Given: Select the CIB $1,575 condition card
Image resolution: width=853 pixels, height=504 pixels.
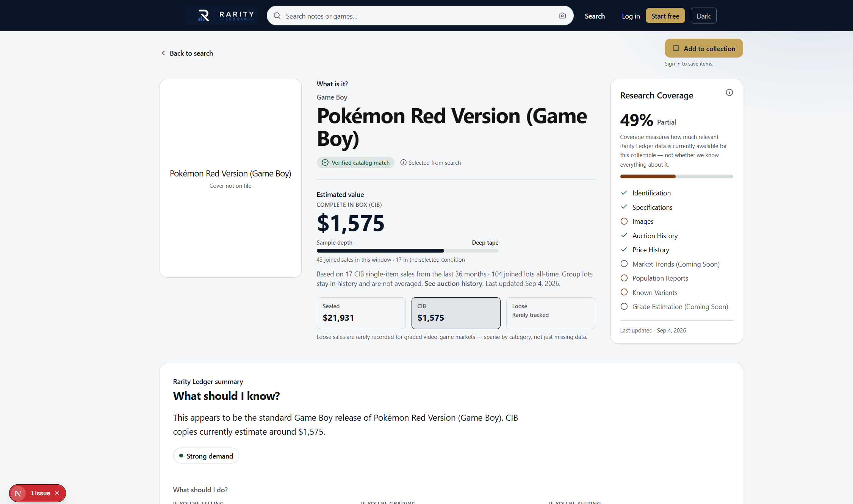Looking at the screenshot, I should [x=456, y=313].
